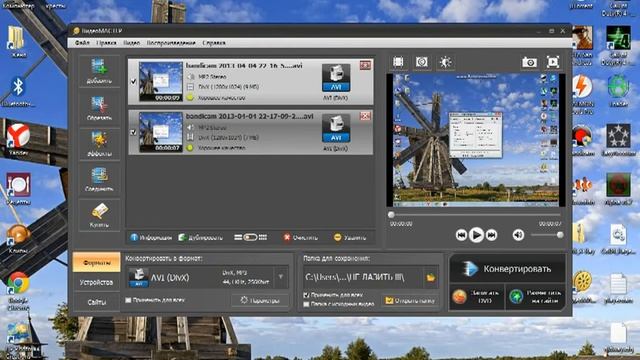Switch to the Форматы tab
This screenshot has width=640, height=360.
[x=97, y=262]
